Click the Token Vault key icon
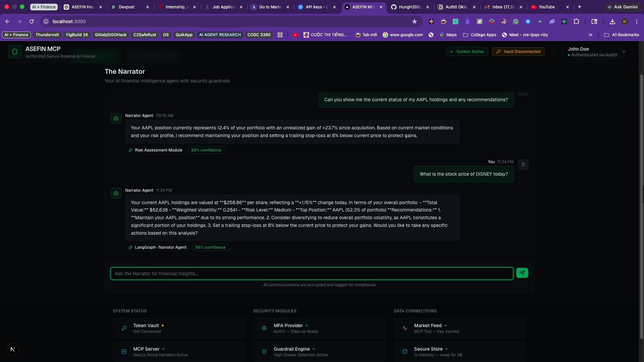Screen dimensions: 644x362 click(124, 328)
